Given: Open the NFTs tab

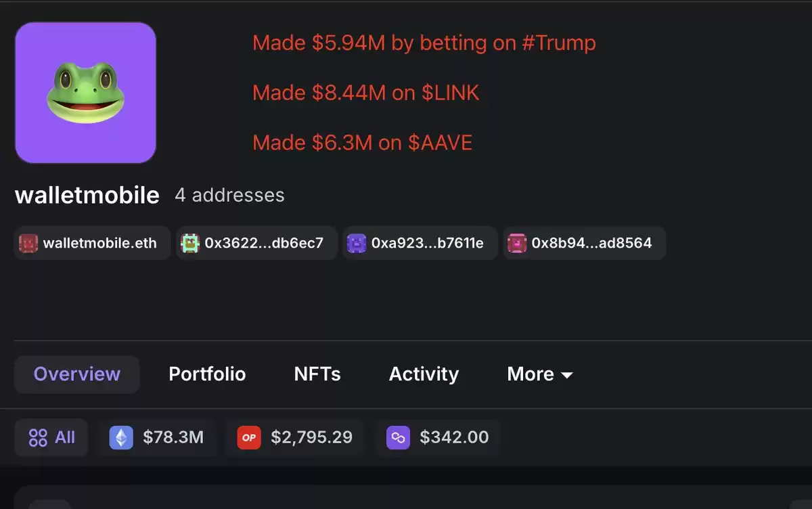Looking at the screenshot, I should pyautogui.click(x=317, y=374).
